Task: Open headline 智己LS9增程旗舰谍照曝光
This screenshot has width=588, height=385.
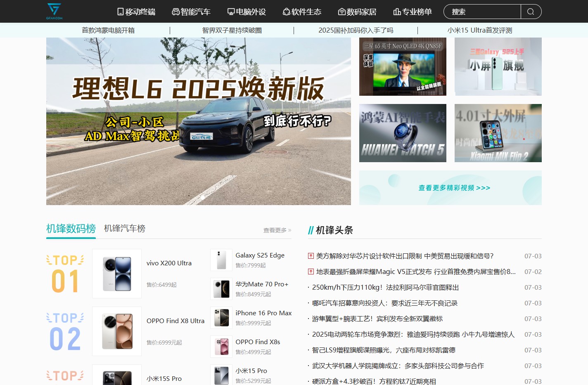Action: click(384, 350)
